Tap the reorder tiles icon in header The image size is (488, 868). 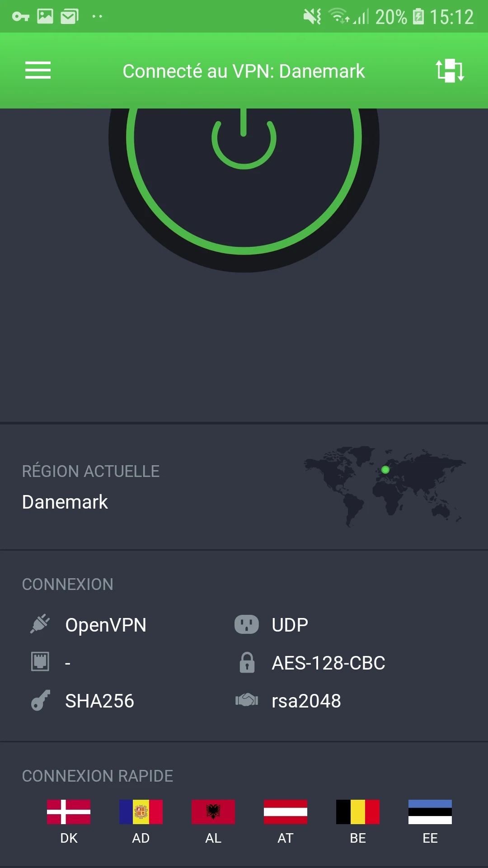pyautogui.click(x=450, y=71)
